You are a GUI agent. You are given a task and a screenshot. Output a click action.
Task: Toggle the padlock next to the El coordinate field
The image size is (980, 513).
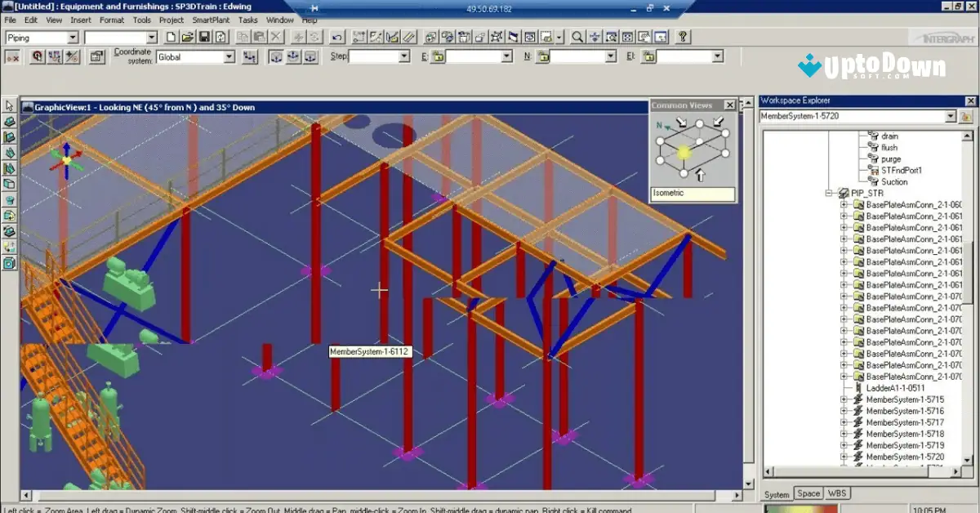pyautogui.click(x=648, y=55)
